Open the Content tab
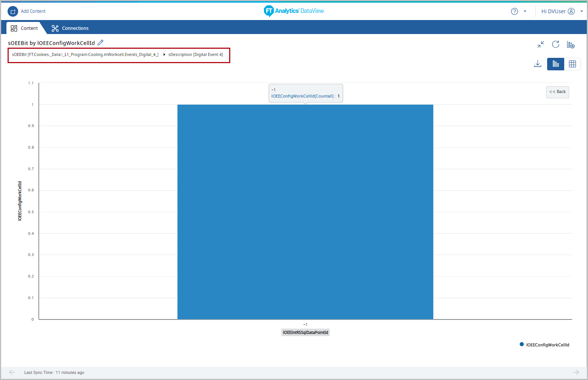 click(25, 28)
